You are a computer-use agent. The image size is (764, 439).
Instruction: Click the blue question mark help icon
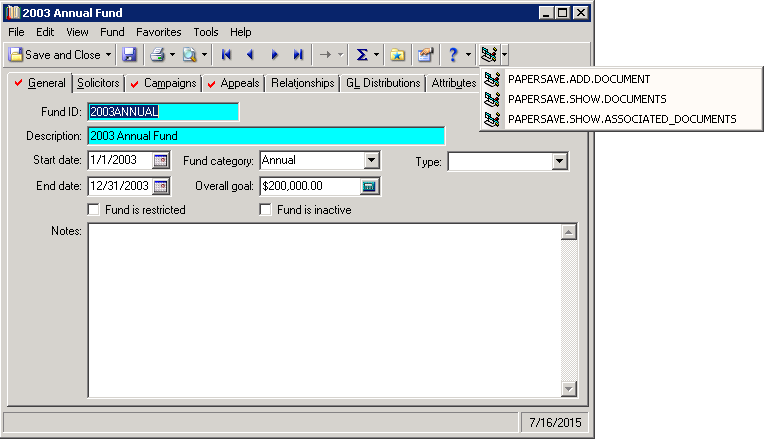[x=453, y=55]
